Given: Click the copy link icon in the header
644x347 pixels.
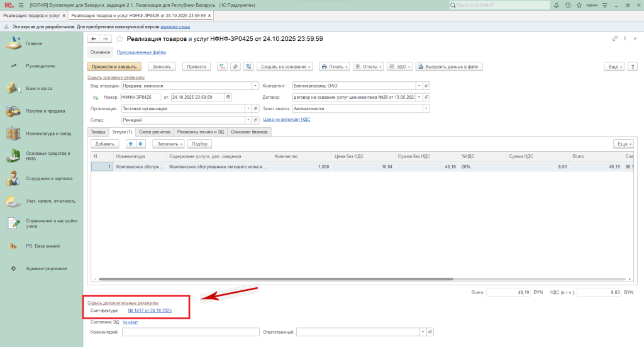Looking at the screenshot, I should (x=615, y=39).
